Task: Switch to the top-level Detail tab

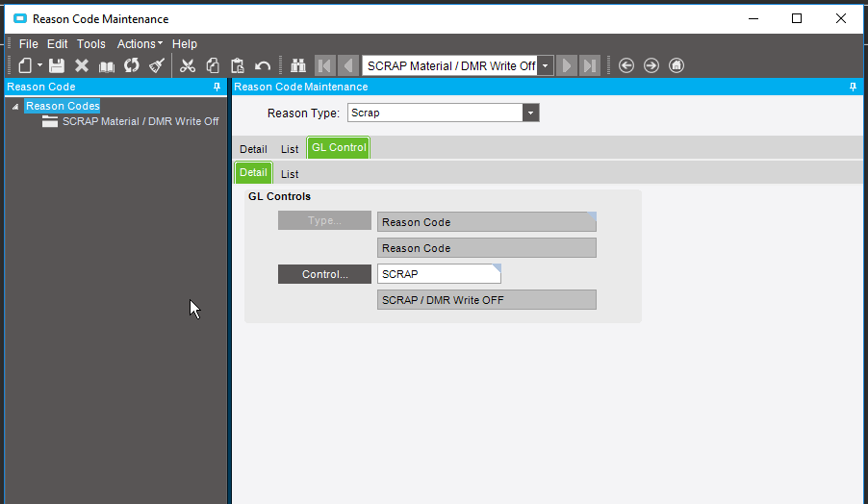Action: pos(253,149)
